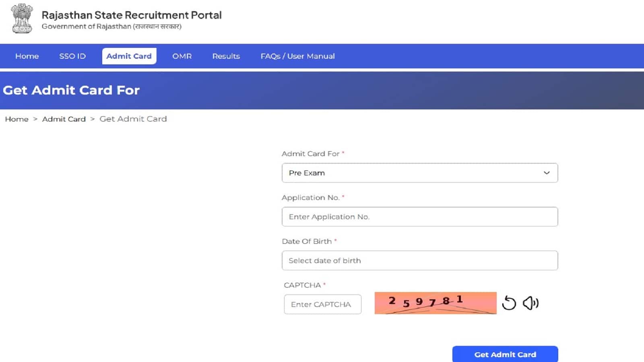Focus the Enter CAPTCHA input box

323,304
